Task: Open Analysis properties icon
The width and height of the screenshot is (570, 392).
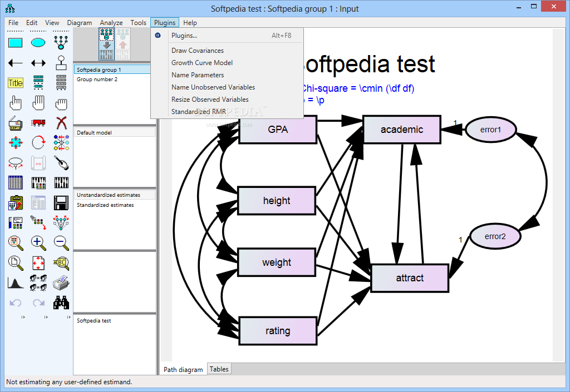Action: pos(38,182)
